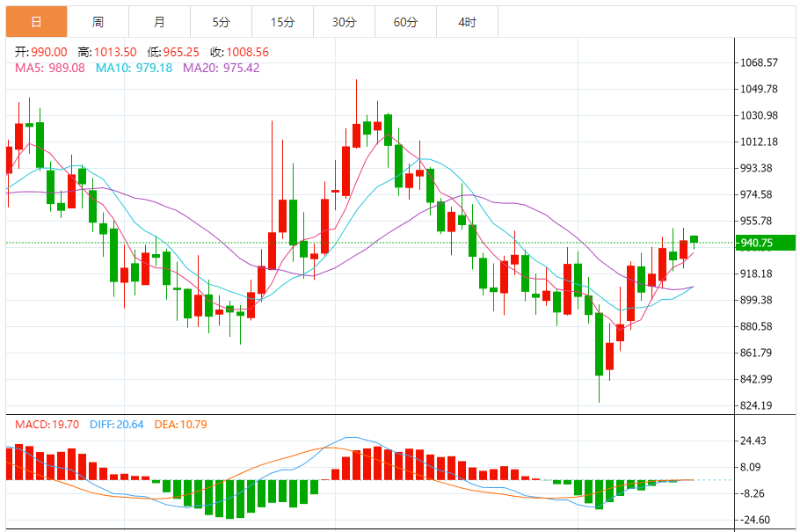
Task: Click the 861.79 price axis label
Action: [x=756, y=353]
